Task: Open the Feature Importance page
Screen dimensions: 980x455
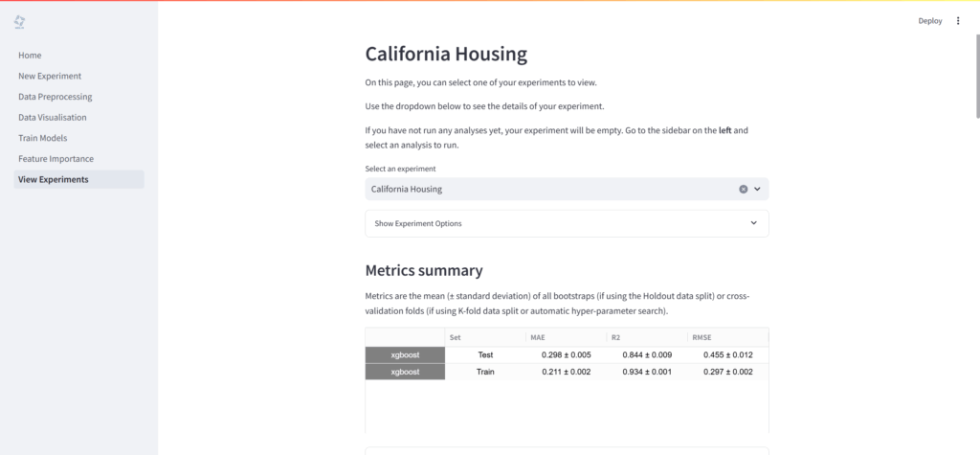Action: [56, 159]
